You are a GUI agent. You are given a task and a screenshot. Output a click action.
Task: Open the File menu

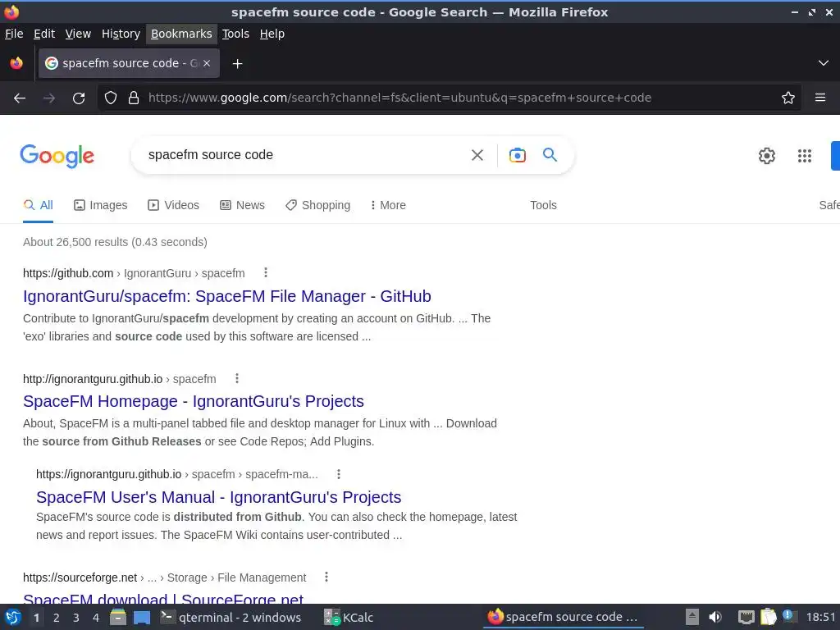tap(14, 34)
